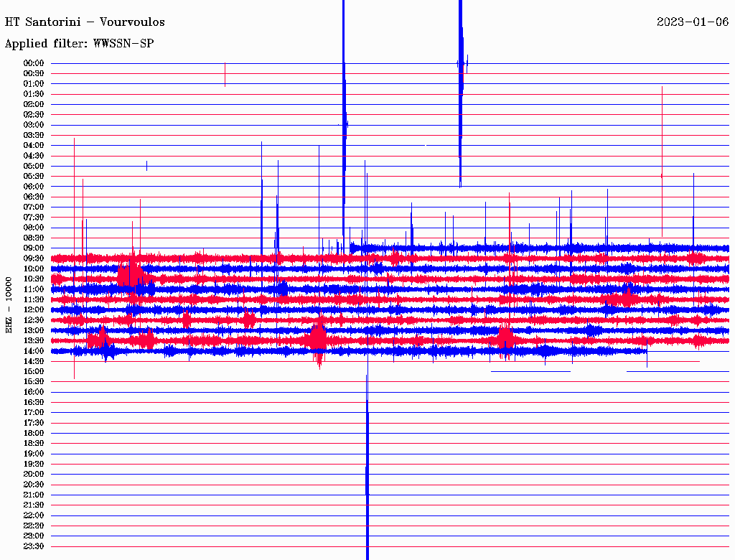Select the 23:30 time label
This screenshot has height=560, width=735.
pyautogui.click(x=33, y=546)
